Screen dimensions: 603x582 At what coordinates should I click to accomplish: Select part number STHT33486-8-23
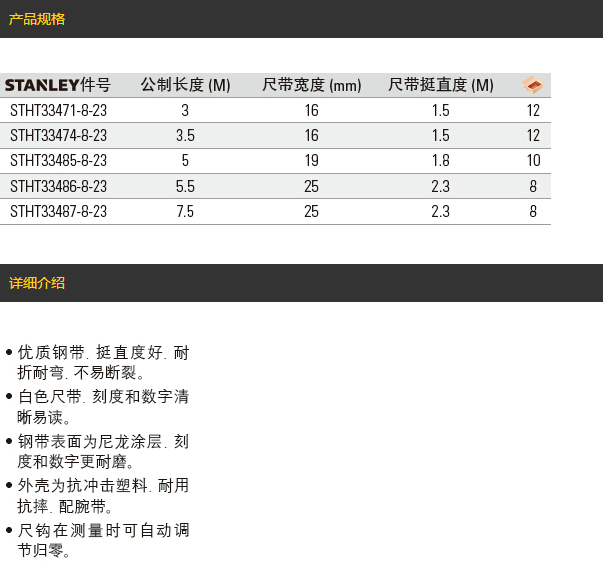[58, 186]
